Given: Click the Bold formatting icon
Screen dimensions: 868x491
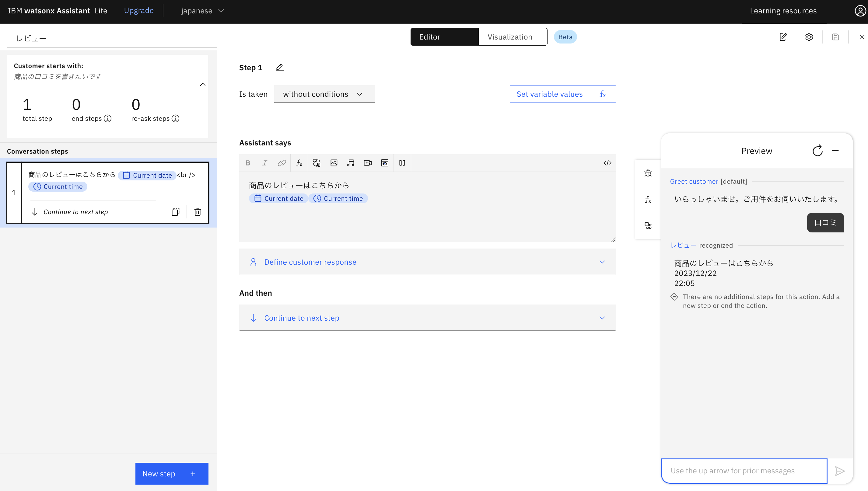Looking at the screenshot, I should point(248,163).
